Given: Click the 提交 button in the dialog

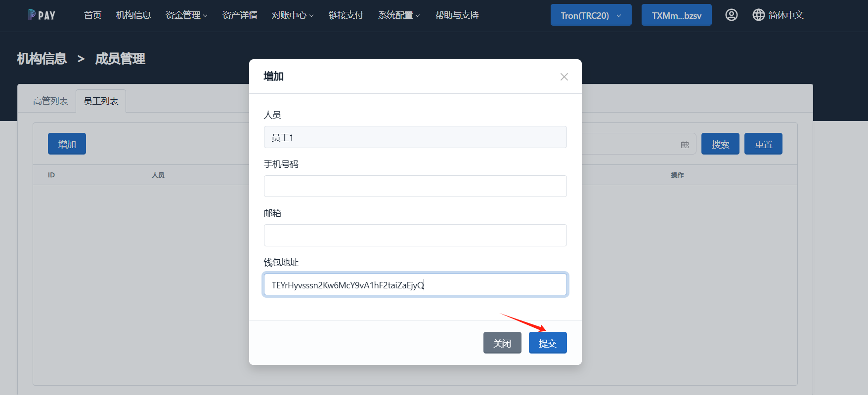Looking at the screenshot, I should [x=548, y=343].
